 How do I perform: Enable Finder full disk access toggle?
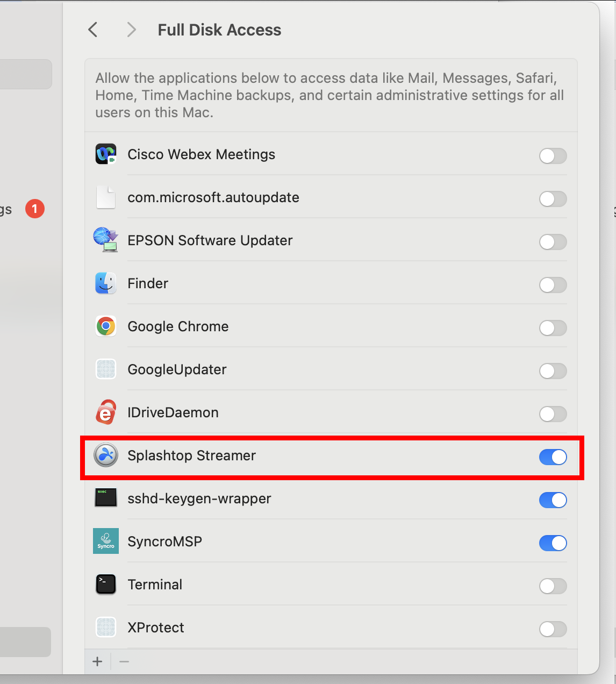[553, 285]
